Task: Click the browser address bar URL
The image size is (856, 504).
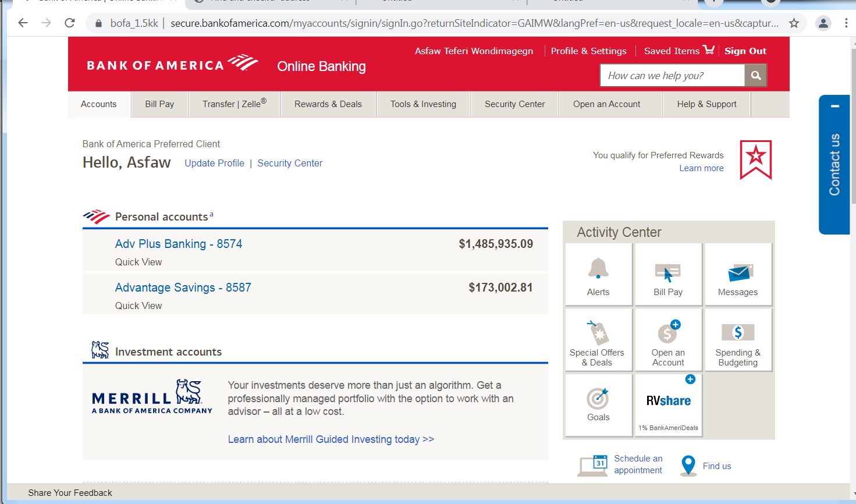Action: [x=474, y=23]
